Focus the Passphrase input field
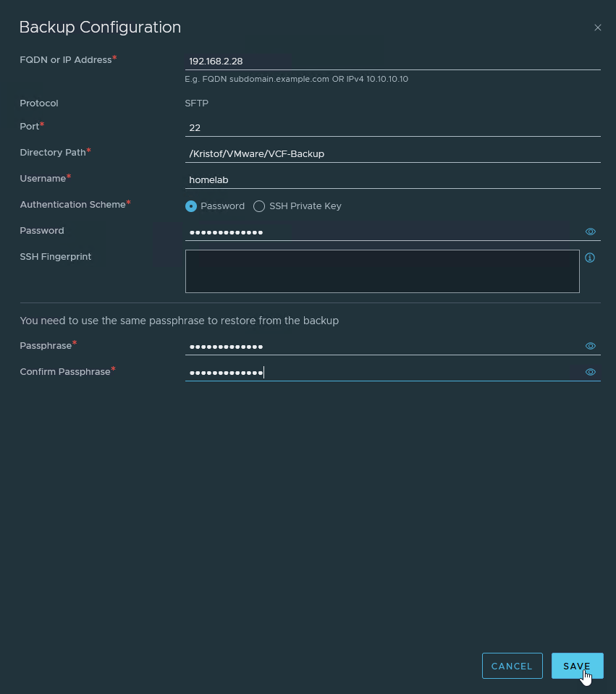 tap(384, 347)
